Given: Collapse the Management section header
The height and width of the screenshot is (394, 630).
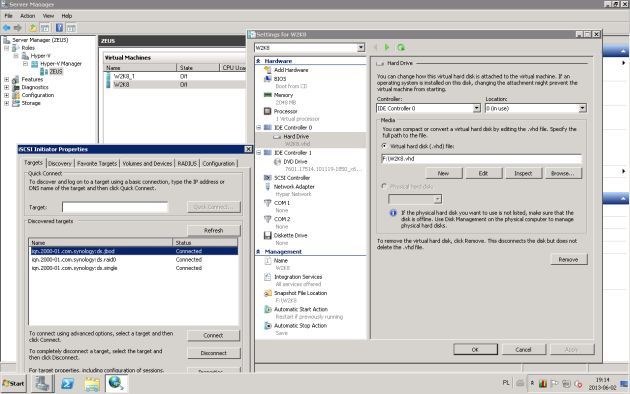Looking at the screenshot, I should [x=258, y=252].
